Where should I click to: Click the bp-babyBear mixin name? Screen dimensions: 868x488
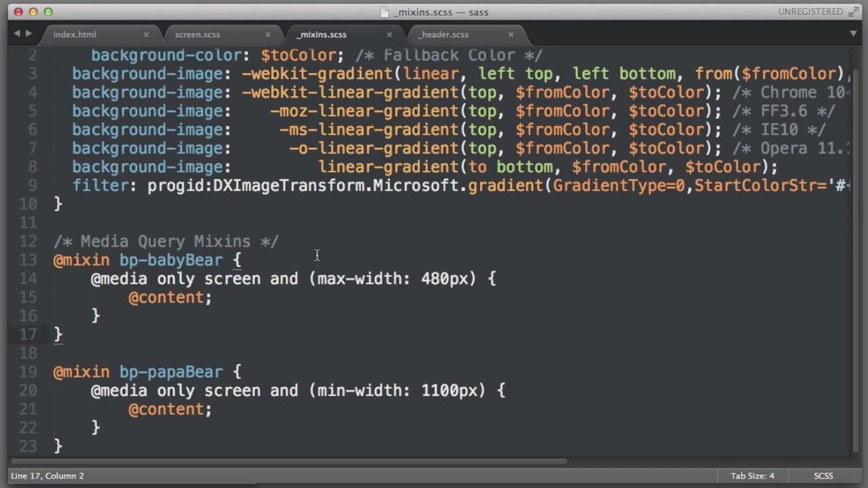171,260
